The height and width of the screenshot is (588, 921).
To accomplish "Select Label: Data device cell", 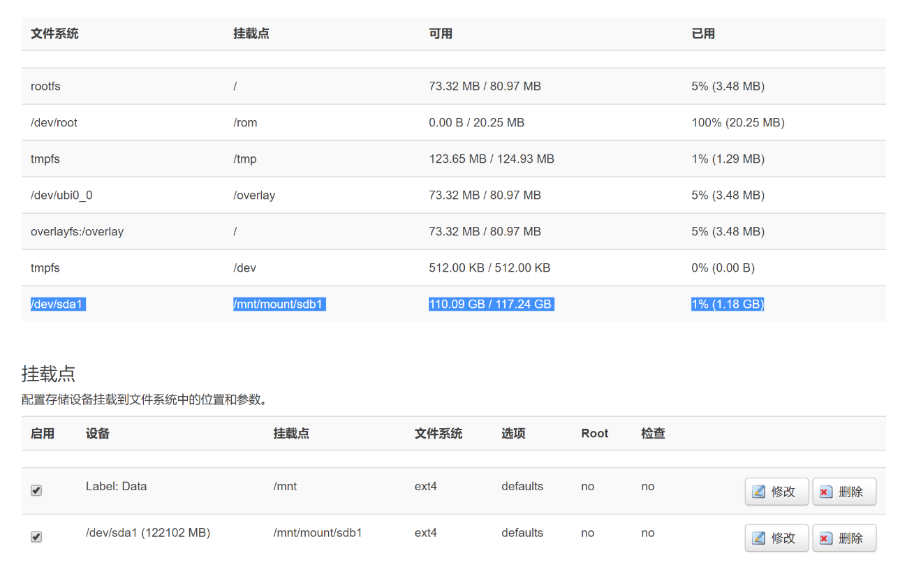I will [x=117, y=487].
